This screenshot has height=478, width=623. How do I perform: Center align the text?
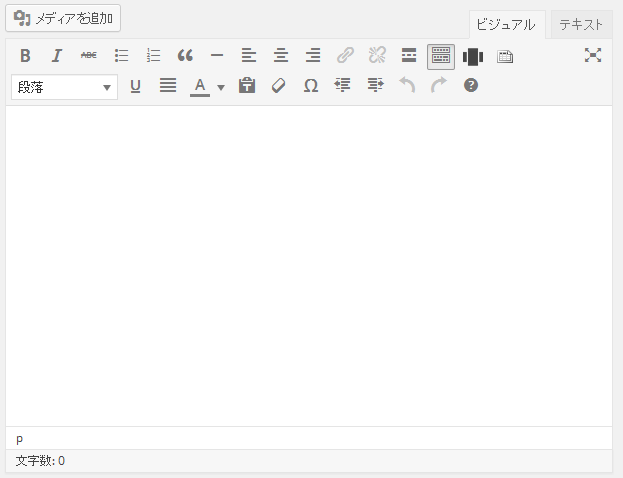pyautogui.click(x=281, y=56)
